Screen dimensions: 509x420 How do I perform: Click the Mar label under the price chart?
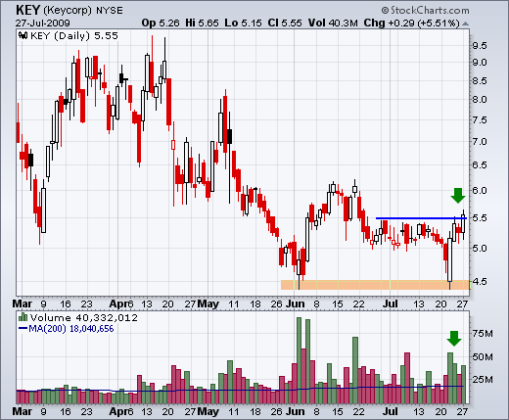[23, 303]
